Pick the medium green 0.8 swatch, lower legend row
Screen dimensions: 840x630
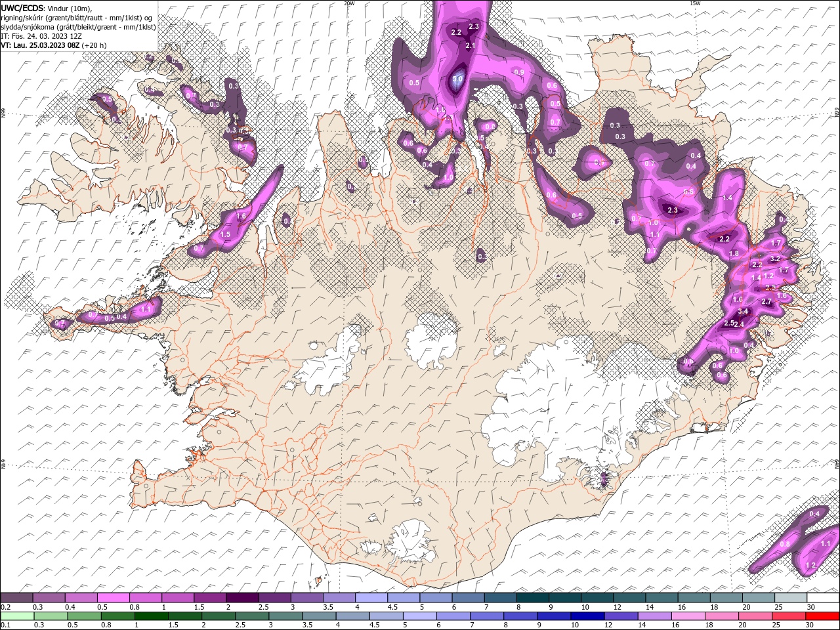click(118, 616)
